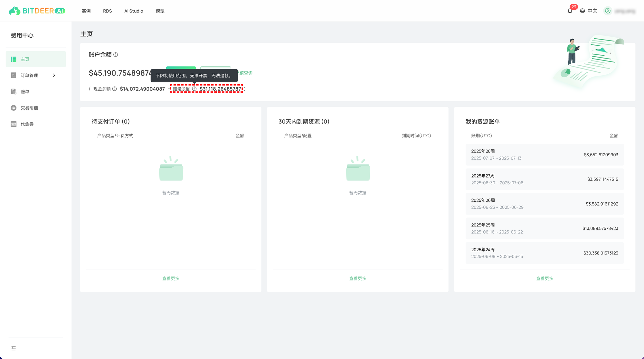This screenshot has width=644, height=359.
Task: Open notifications bell with 23 badge
Action: pyautogui.click(x=570, y=11)
